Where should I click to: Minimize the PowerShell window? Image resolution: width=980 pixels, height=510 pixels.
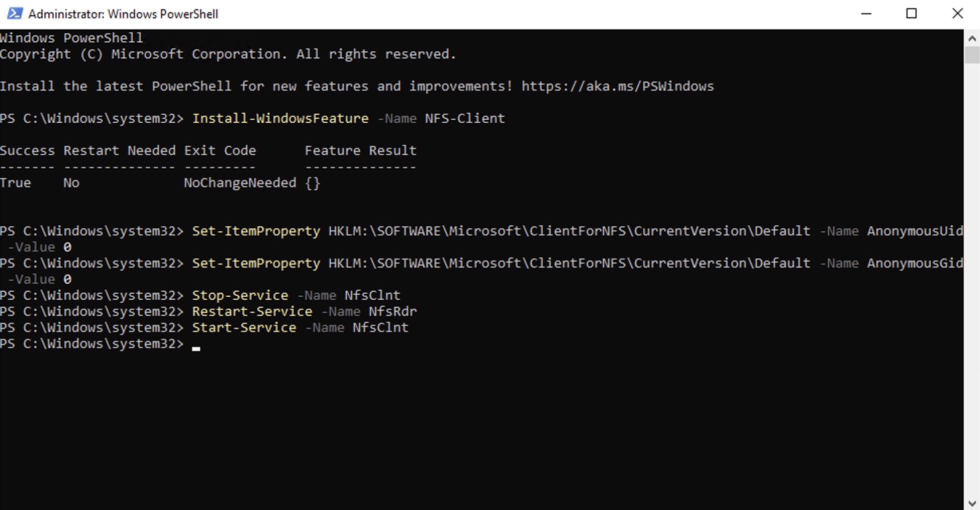pyautogui.click(x=866, y=14)
